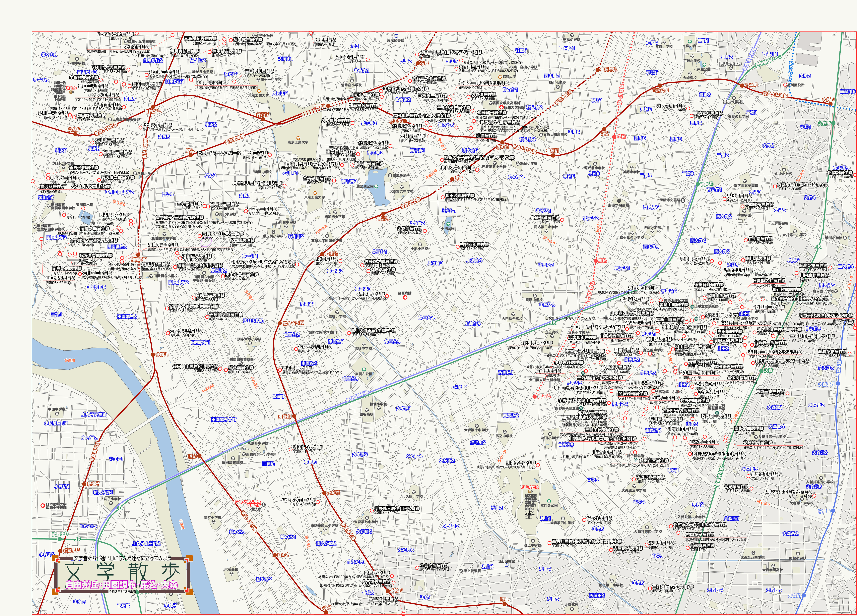The width and height of the screenshot is (857, 616).
Task: Select the 西品川1 district label
Action: [x=770, y=54]
